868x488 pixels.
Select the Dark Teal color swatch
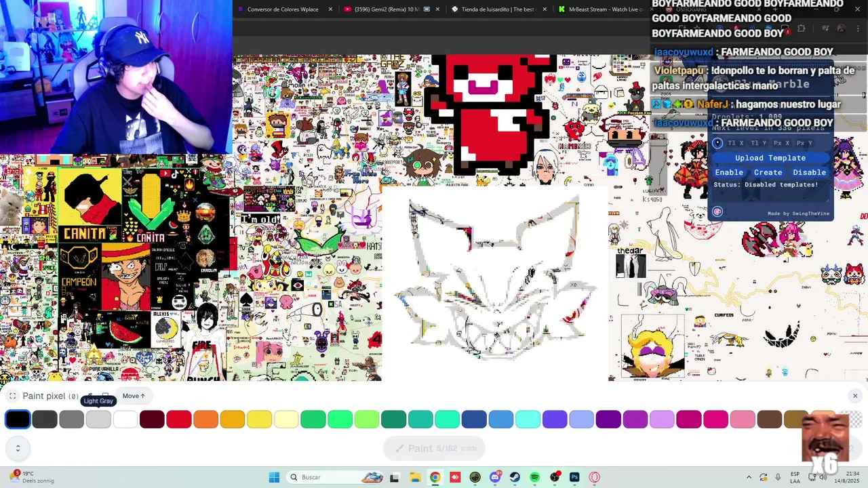[x=393, y=420]
